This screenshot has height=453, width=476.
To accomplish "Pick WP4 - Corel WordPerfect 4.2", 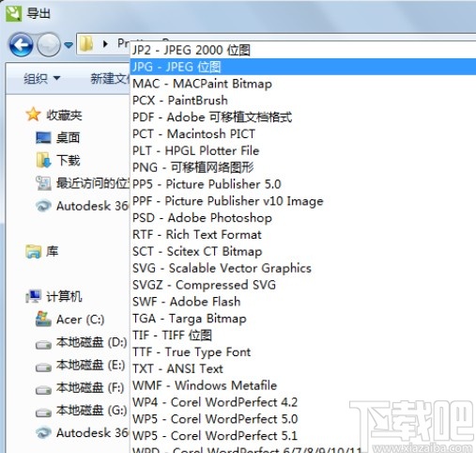I will 302,402.
